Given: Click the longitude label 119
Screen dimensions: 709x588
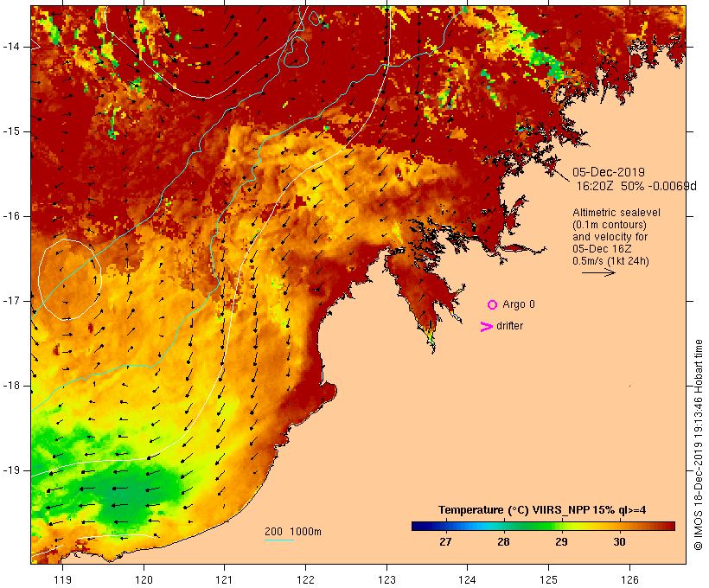Looking at the screenshot, I should tap(62, 580).
